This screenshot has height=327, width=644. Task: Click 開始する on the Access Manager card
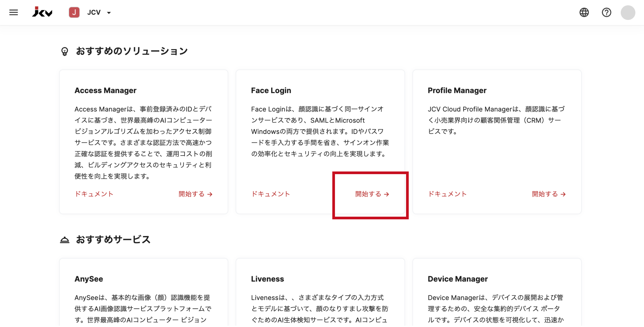tap(195, 194)
